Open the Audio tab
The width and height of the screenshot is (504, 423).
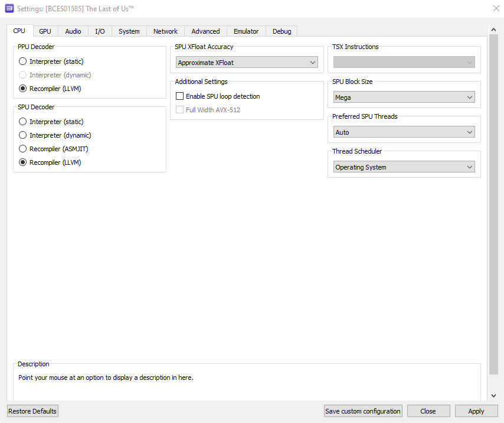coord(73,31)
